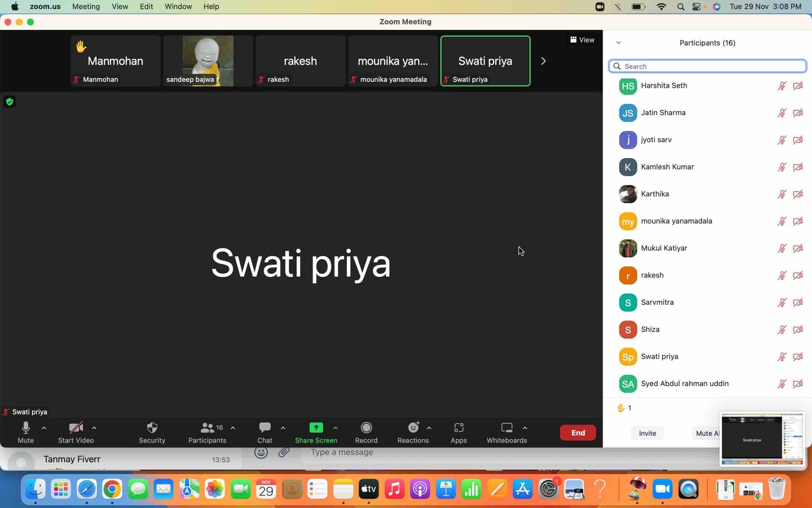Click the Security shield icon
Screen dimensions: 812x508
(152, 428)
